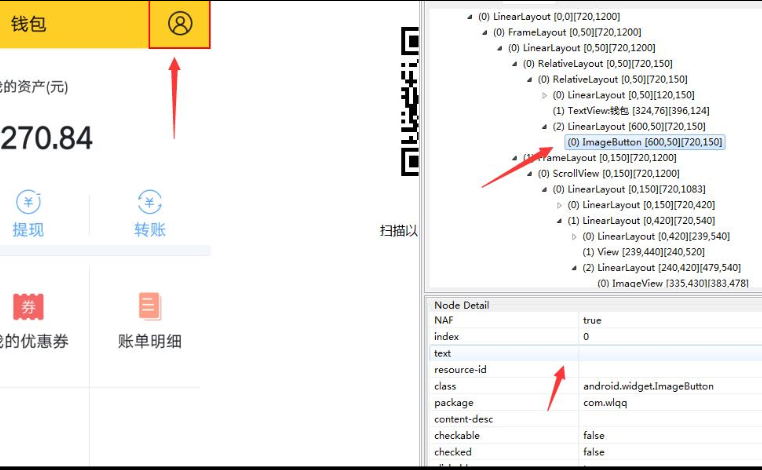Click the QR code image

point(409,100)
